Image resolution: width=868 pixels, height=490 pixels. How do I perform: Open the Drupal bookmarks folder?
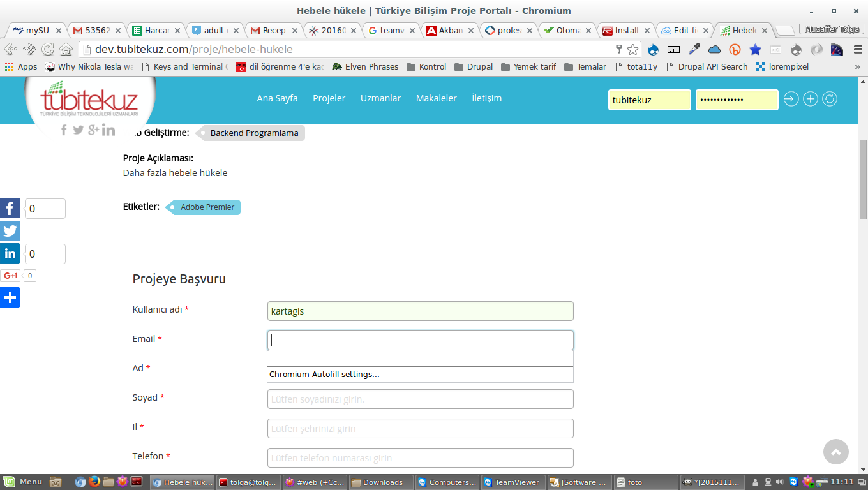(474, 66)
